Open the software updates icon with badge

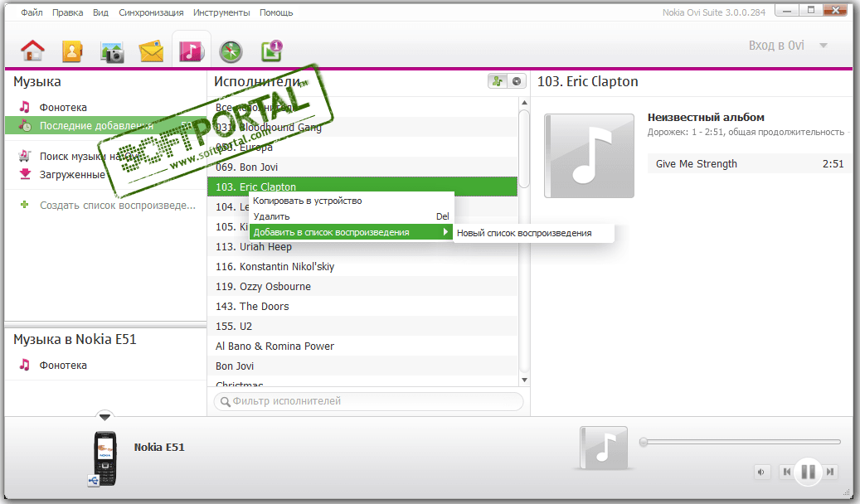click(x=271, y=51)
